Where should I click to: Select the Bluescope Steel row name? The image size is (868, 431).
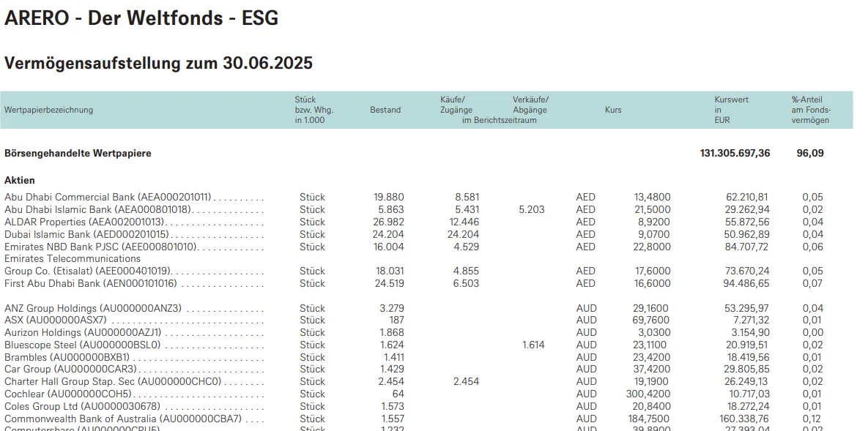[82, 345]
